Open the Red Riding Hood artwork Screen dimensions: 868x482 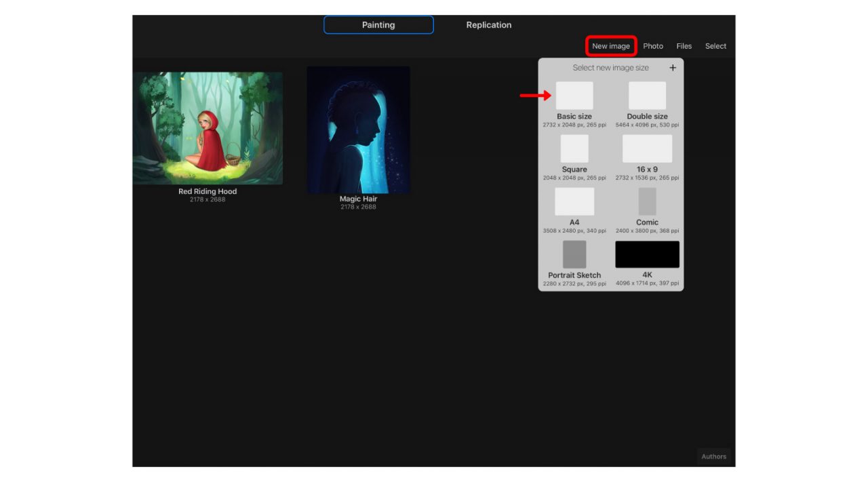(207, 127)
